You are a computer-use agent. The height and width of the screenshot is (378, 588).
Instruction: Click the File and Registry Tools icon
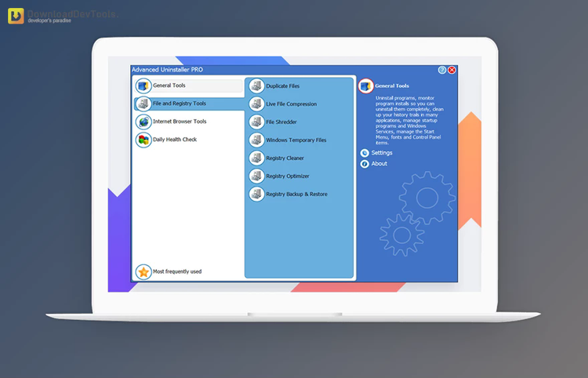143,104
